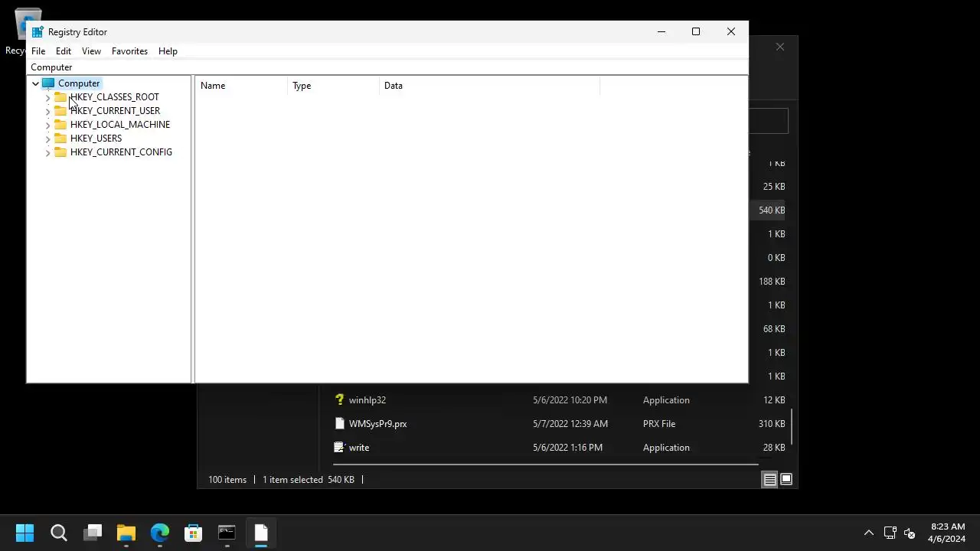Image resolution: width=980 pixels, height=551 pixels.
Task: Click the Type column header
Action: pyautogui.click(x=333, y=86)
